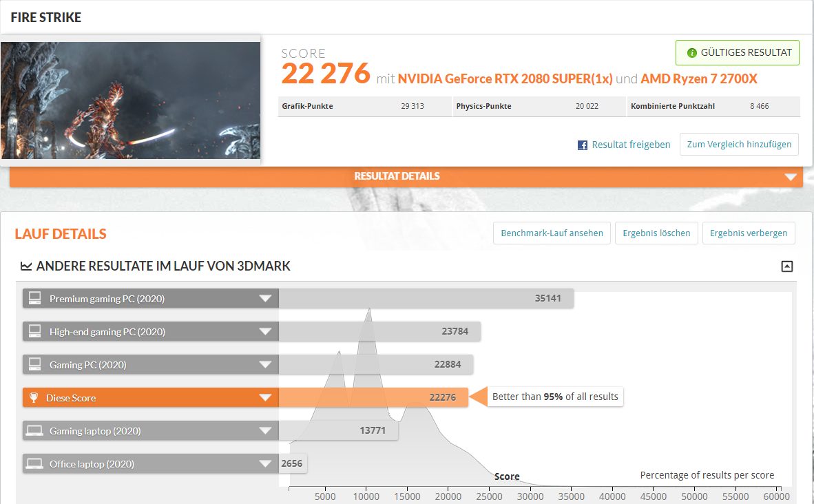This screenshot has width=814, height=504.
Task: Open the Diese Score dropdown arrow
Action: click(265, 398)
